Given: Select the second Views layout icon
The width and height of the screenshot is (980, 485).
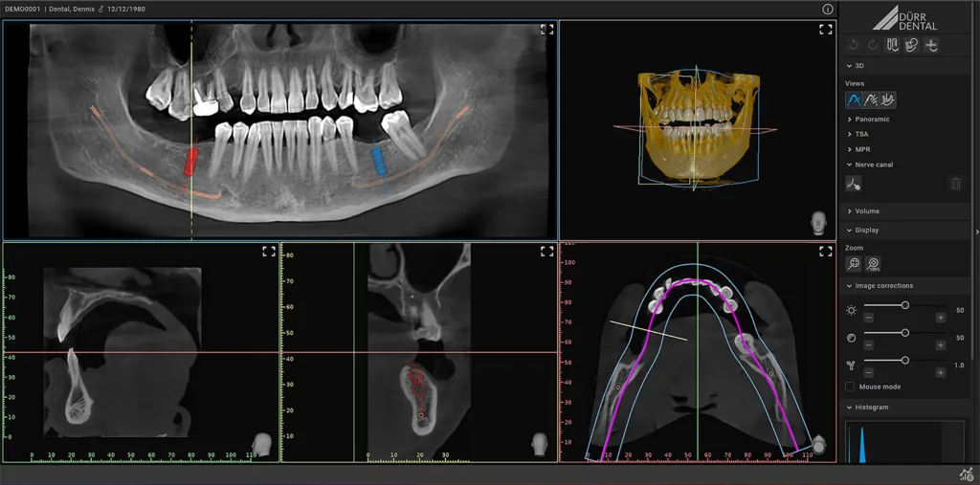Looking at the screenshot, I should (x=871, y=99).
